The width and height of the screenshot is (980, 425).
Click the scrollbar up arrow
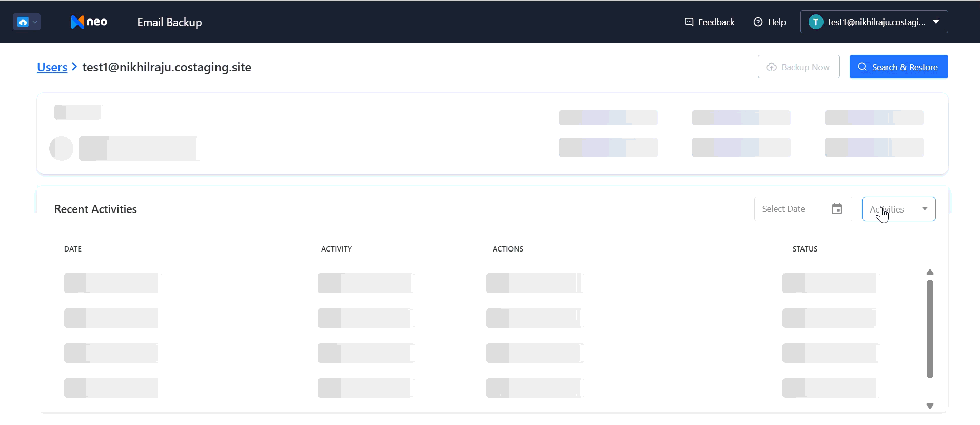[930, 272]
